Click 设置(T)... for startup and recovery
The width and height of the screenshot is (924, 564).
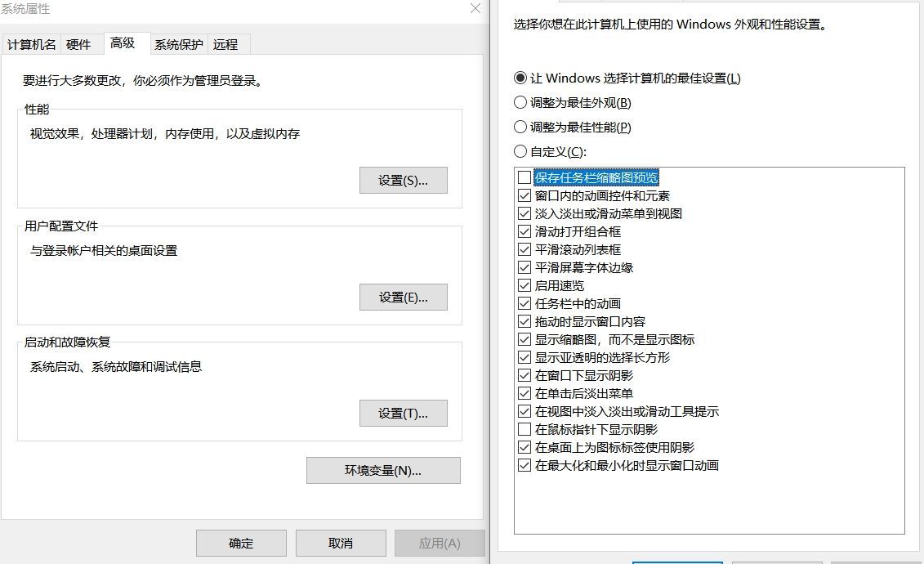(x=403, y=413)
